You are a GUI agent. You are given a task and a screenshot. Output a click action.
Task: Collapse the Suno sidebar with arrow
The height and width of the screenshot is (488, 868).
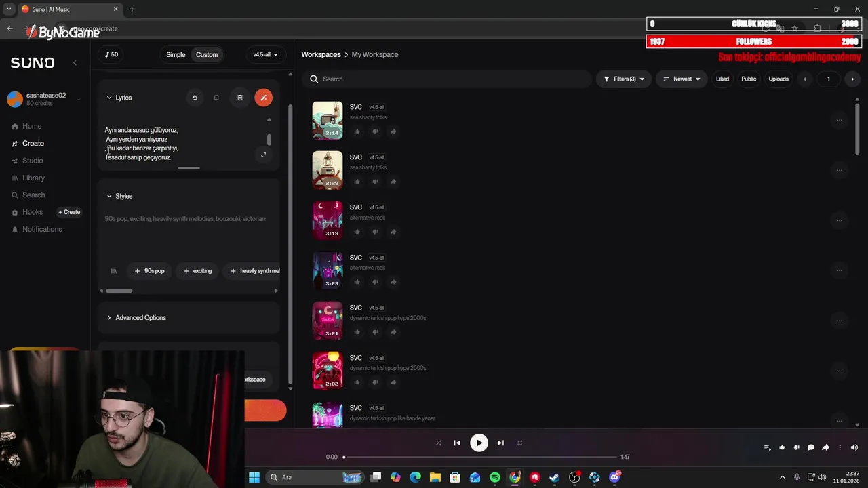click(75, 62)
